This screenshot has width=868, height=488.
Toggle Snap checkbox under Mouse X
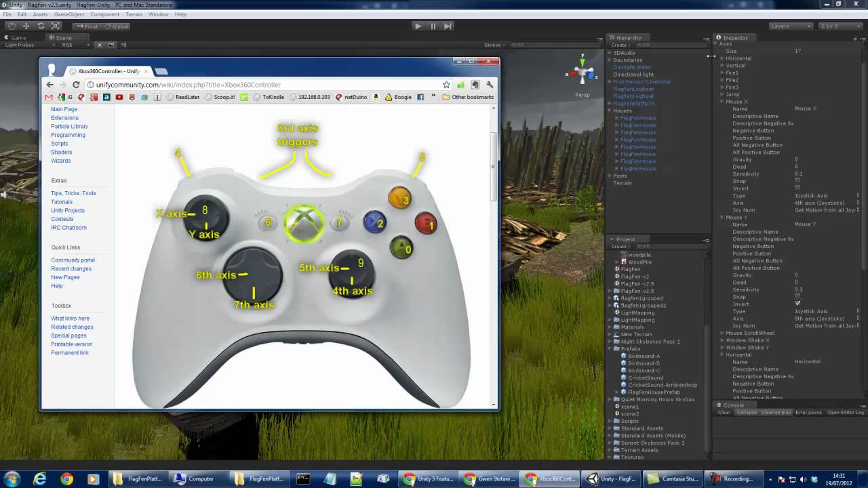(797, 181)
